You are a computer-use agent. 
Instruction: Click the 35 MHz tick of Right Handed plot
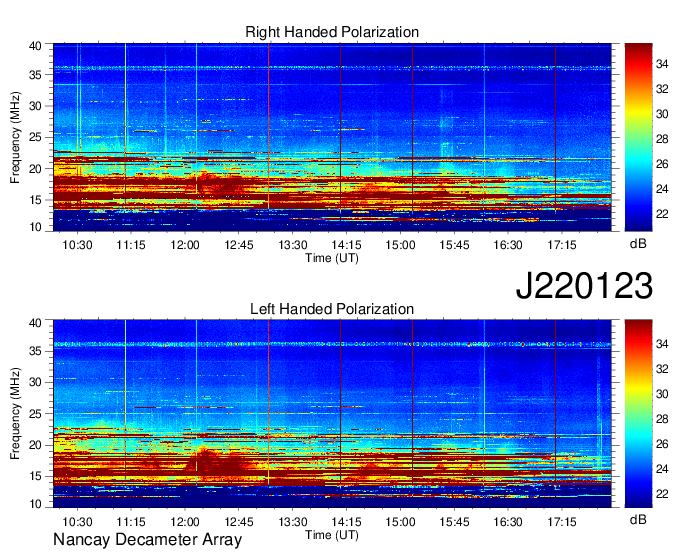point(35,75)
